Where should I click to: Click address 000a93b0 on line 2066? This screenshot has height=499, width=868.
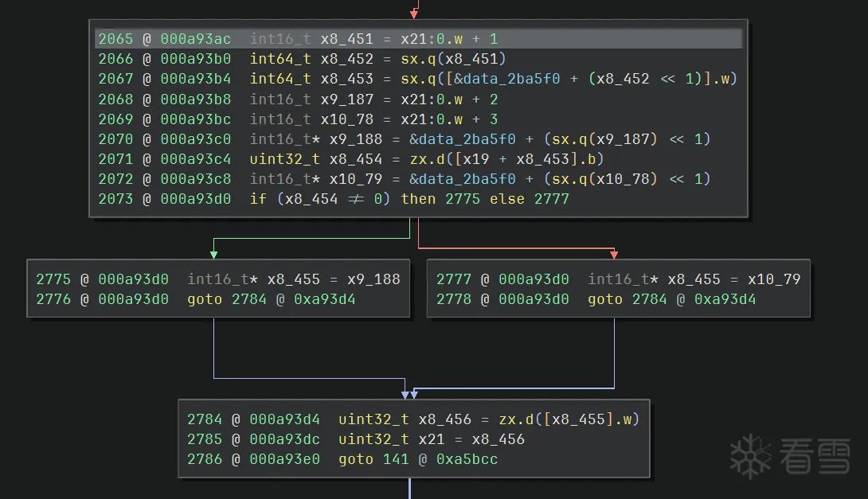(195, 59)
